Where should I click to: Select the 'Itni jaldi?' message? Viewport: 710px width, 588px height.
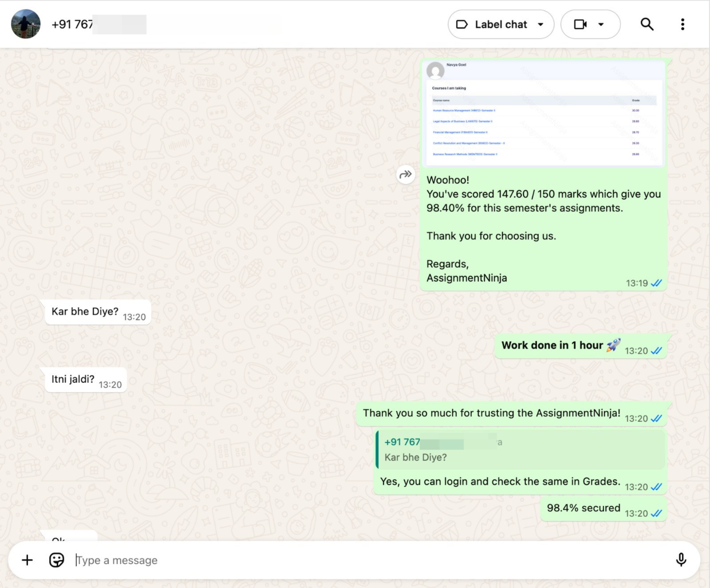[x=86, y=380]
